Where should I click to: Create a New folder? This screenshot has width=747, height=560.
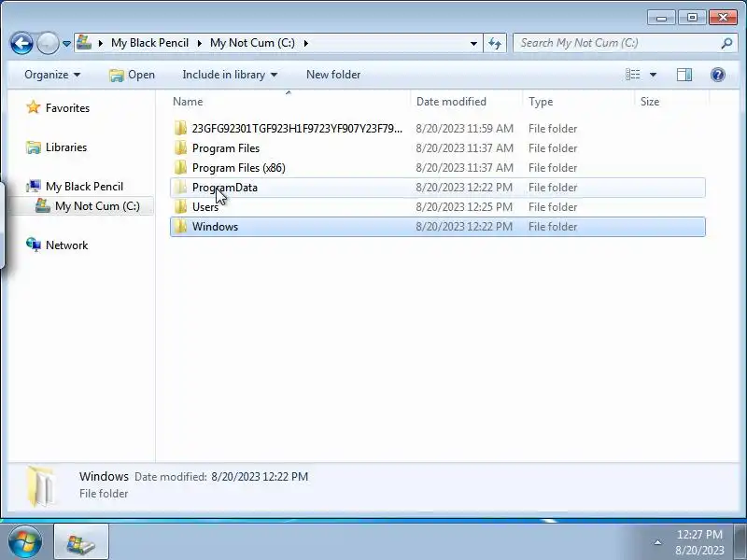point(333,75)
